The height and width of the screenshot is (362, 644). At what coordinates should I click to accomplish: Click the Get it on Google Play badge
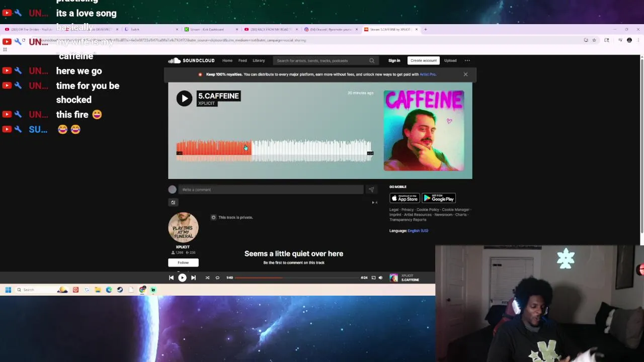(x=439, y=198)
